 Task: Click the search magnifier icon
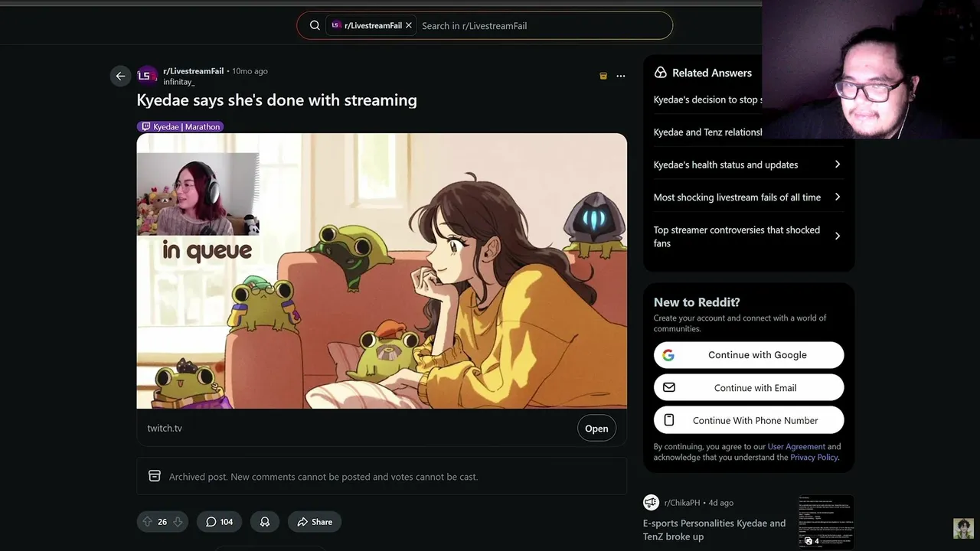[315, 25]
